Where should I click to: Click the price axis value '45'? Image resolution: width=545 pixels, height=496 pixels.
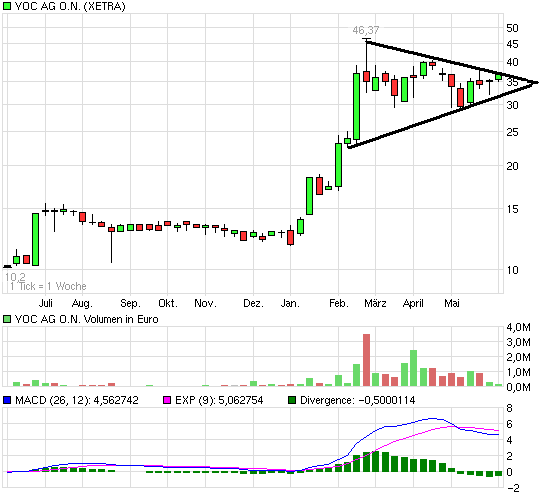[x=512, y=44]
